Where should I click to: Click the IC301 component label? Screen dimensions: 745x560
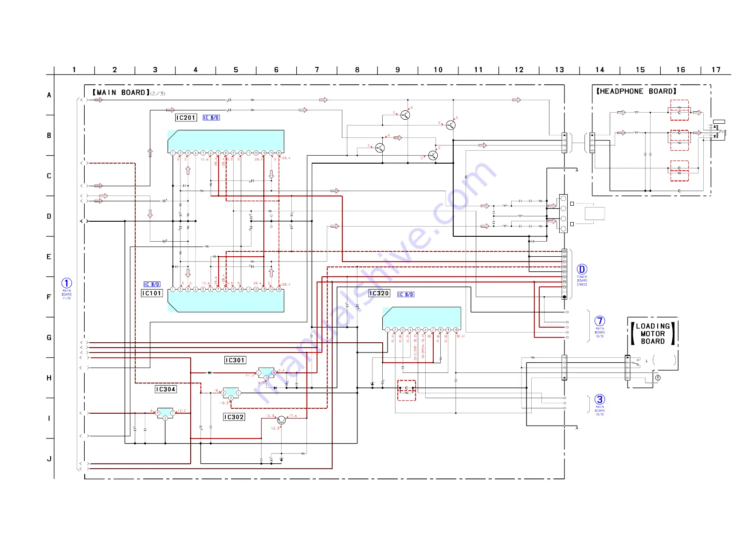coord(235,360)
